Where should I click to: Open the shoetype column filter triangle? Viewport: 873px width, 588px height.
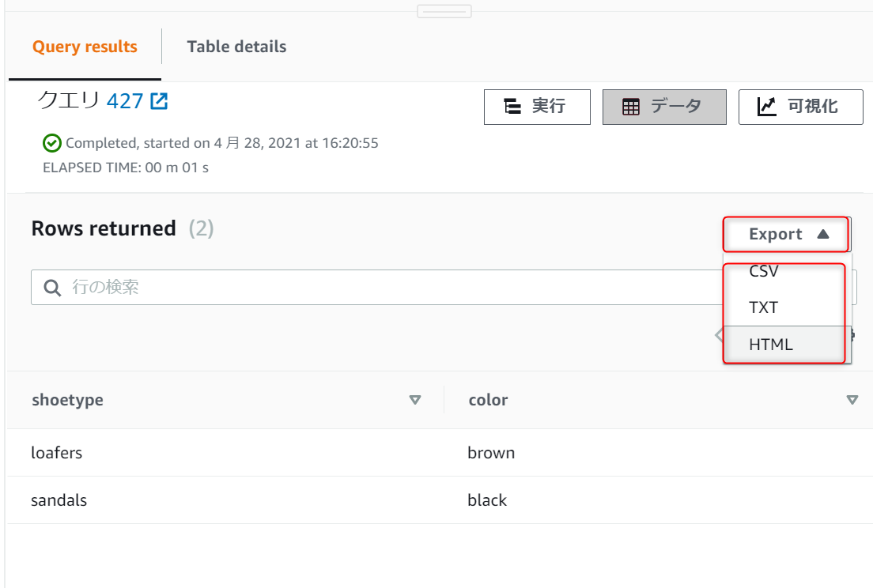[415, 399]
